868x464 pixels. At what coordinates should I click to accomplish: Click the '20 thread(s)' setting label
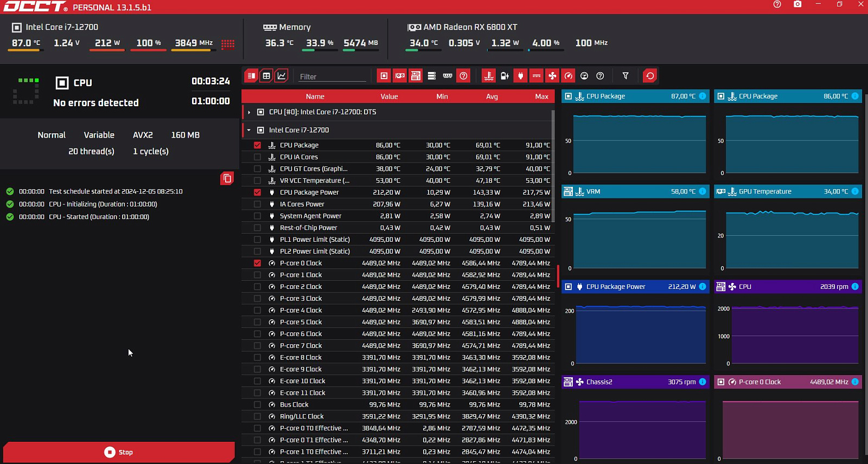click(91, 151)
